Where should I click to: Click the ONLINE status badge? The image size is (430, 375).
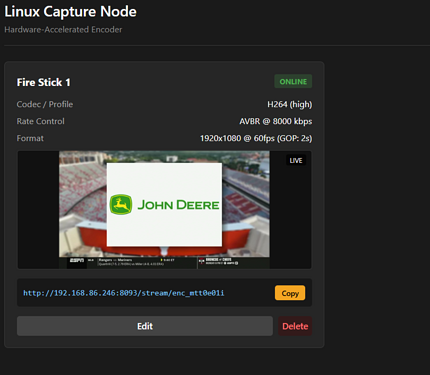pyautogui.click(x=293, y=81)
